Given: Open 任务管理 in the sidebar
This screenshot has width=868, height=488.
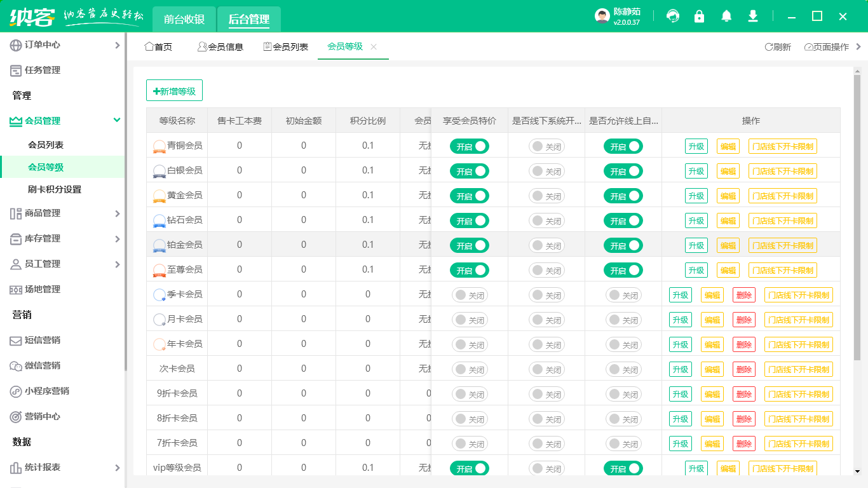Looking at the screenshot, I should [43, 71].
